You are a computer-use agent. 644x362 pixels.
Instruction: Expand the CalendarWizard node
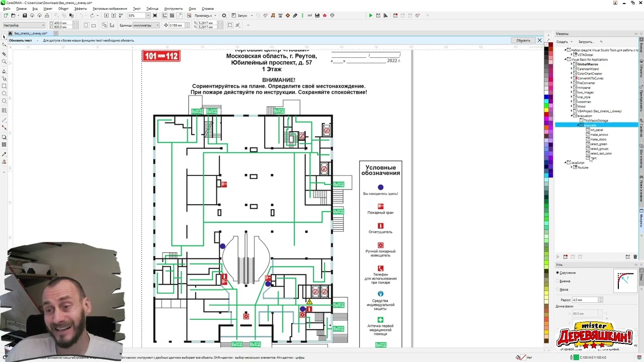pos(572,69)
